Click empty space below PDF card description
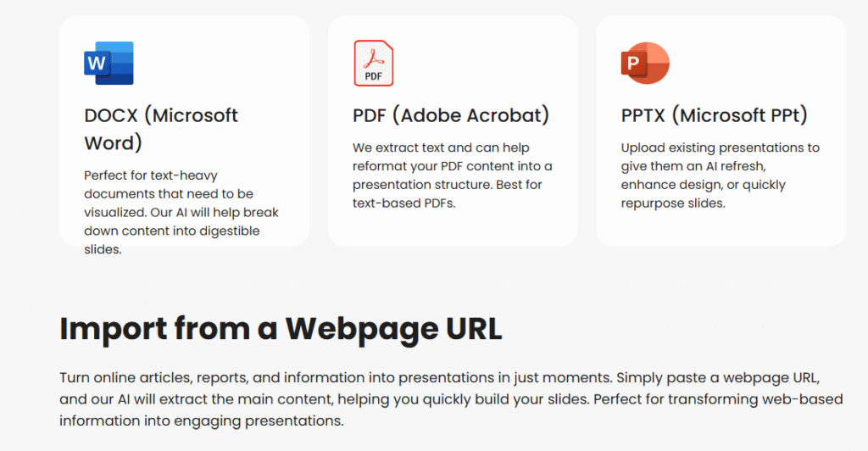The width and height of the screenshot is (868, 451). pyautogui.click(x=453, y=229)
